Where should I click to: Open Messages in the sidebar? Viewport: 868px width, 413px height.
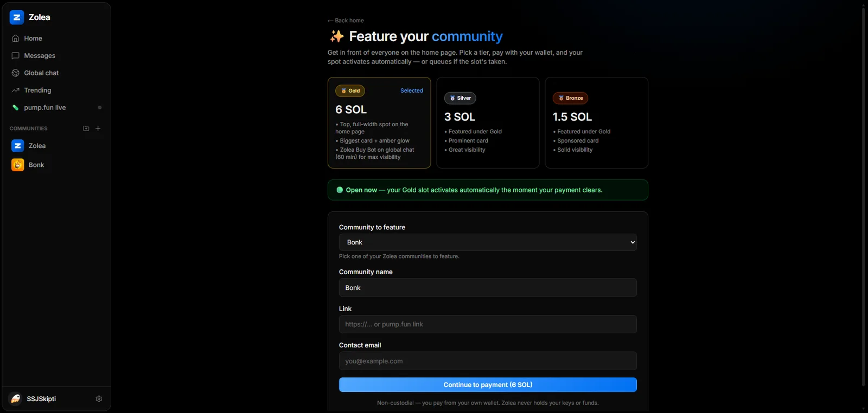(56, 56)
